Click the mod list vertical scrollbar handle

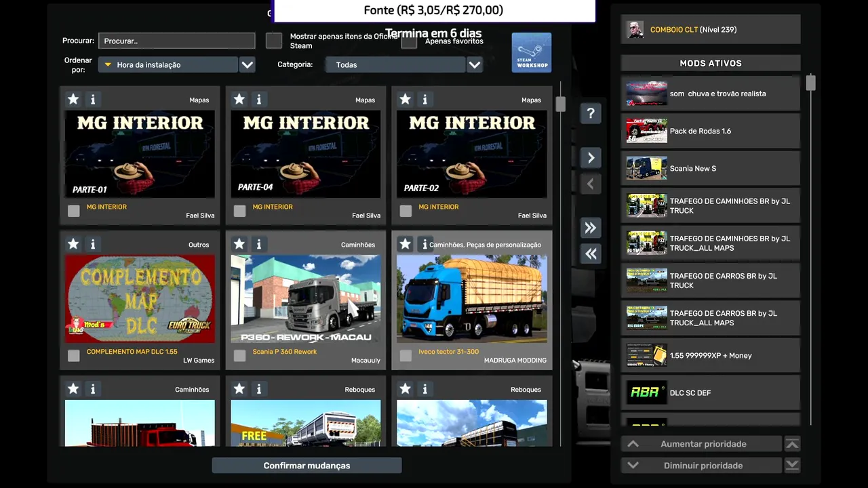pyautogui.click(x=560, y=104)
